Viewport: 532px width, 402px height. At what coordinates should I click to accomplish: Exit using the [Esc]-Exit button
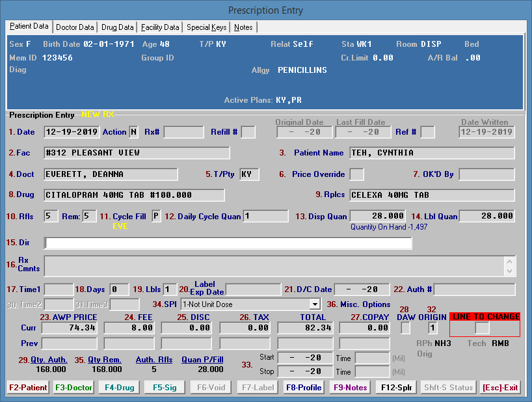click(x=500, y=388)
